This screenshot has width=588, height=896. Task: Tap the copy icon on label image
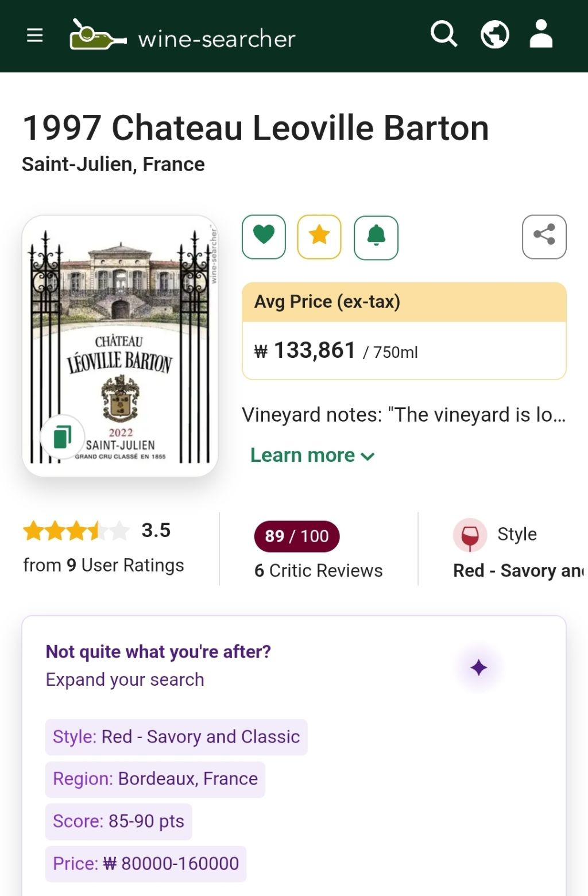pos(63,437)
